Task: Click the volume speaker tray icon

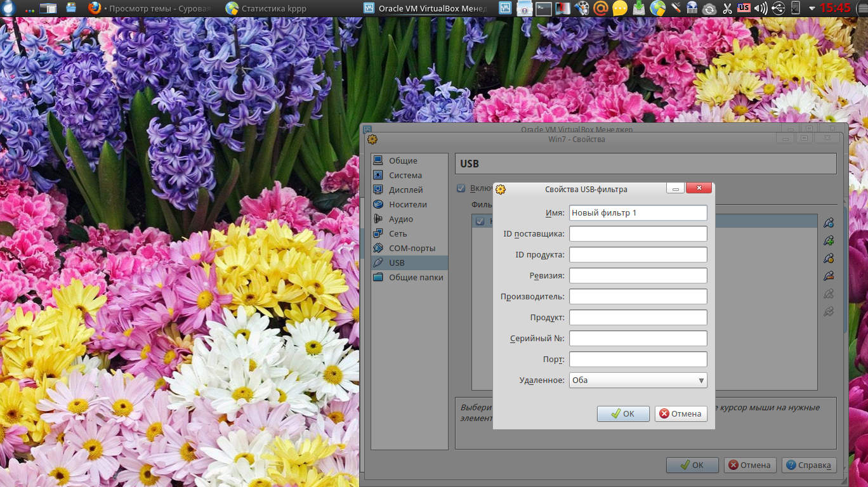Action: pyautogui.click(x=761, y=8)
